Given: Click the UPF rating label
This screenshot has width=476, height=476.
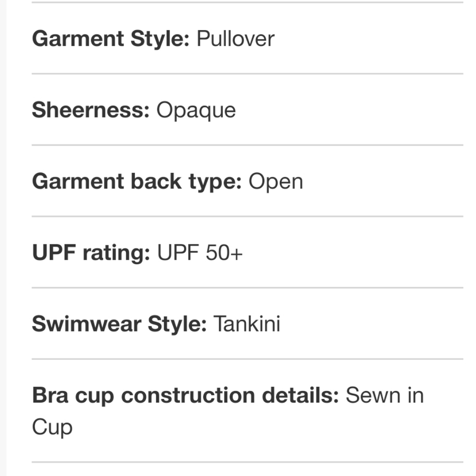Looking at the screenshot, I should pyautogui.click(x=91, y=253).
